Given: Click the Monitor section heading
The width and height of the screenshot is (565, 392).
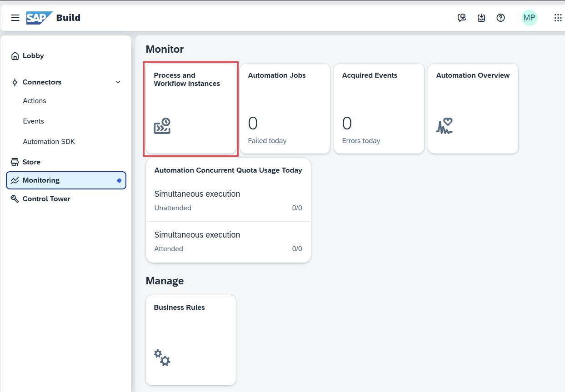Looking at the screenshot, I should [165, 49].
